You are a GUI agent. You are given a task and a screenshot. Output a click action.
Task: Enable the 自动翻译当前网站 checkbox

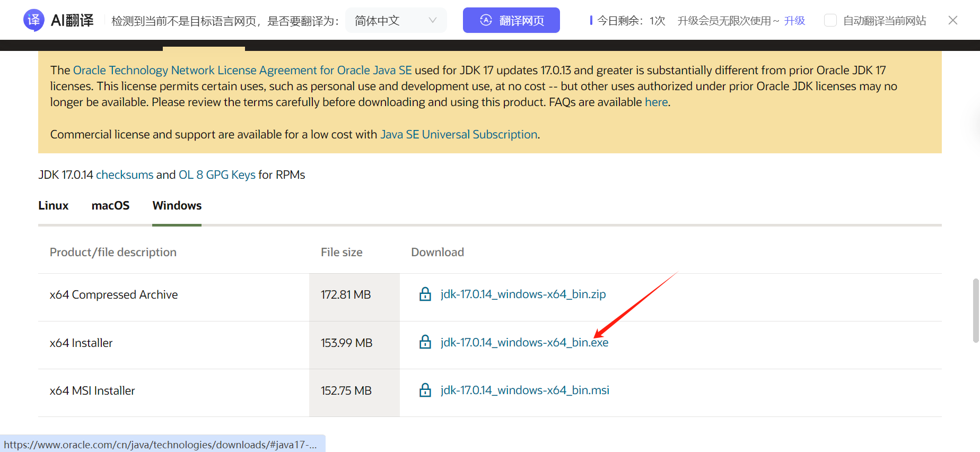click(830, 20)
